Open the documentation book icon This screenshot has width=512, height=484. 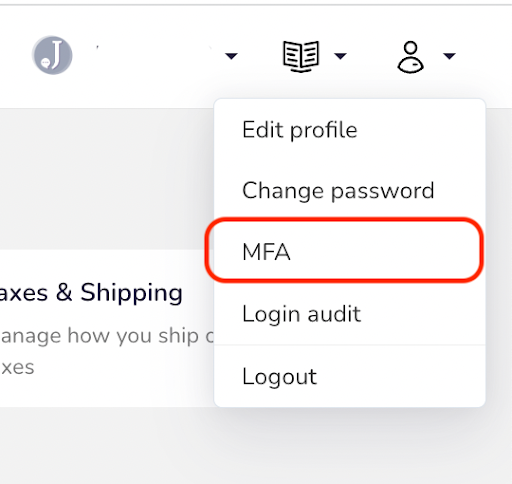[301, 56]
